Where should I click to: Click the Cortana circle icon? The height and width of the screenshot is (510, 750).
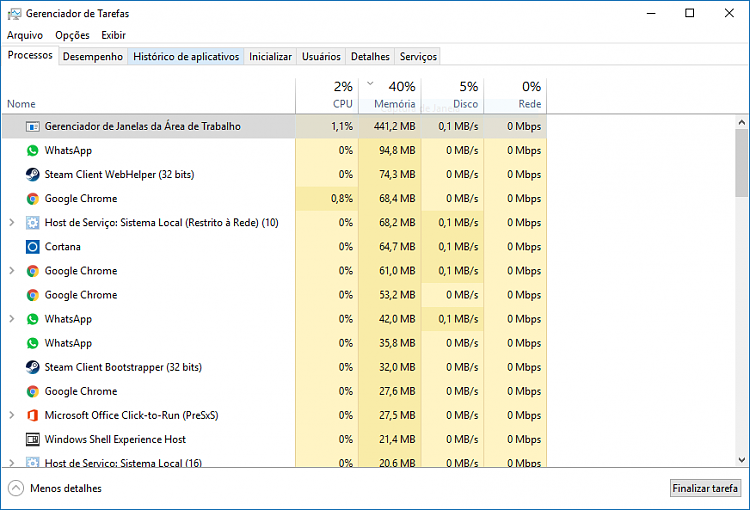point(33,247)
